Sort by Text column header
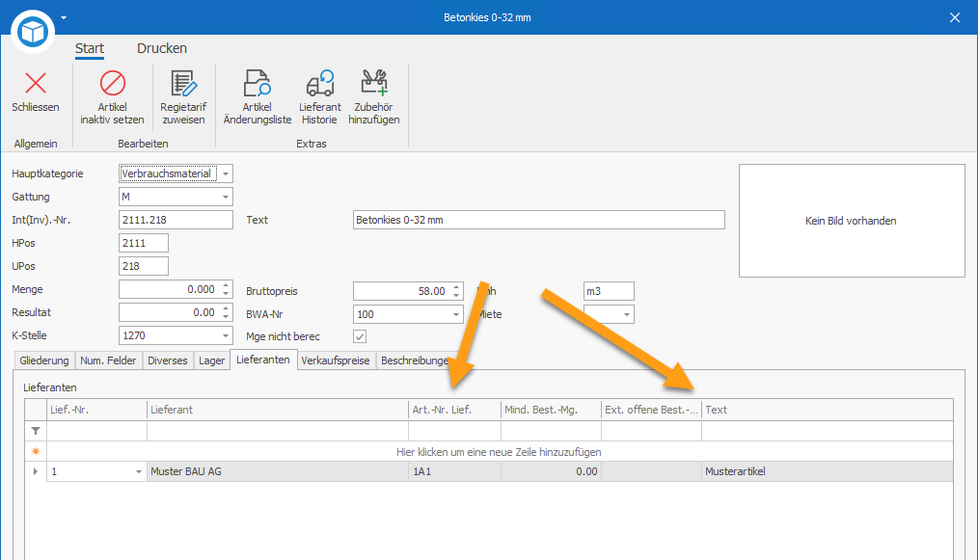The image size is (978, 560). click(x=828, y=410)
